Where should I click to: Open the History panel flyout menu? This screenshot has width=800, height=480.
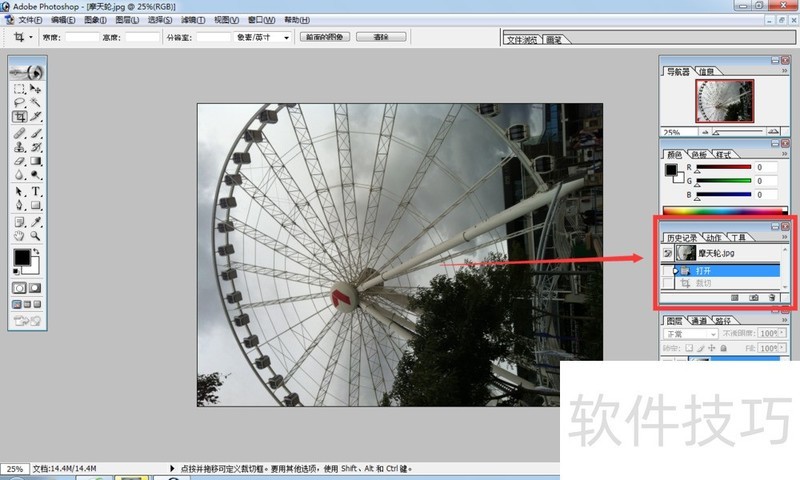tap(784, 237)
